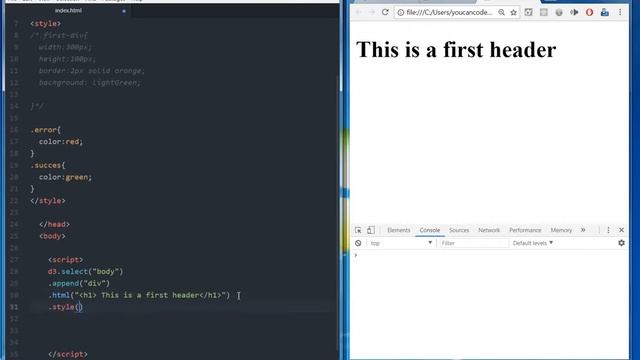640x360 pixels.
Task: Switch to the Network tab
Action: point(489,230)
